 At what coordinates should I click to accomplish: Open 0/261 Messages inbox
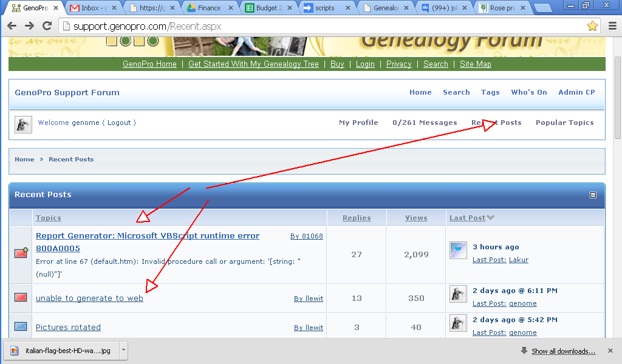point(425,123)
